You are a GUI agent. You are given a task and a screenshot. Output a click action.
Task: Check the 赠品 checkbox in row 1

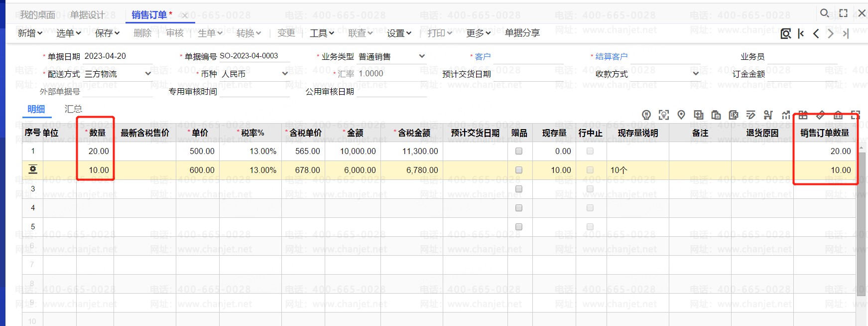(x=519, y=151)
